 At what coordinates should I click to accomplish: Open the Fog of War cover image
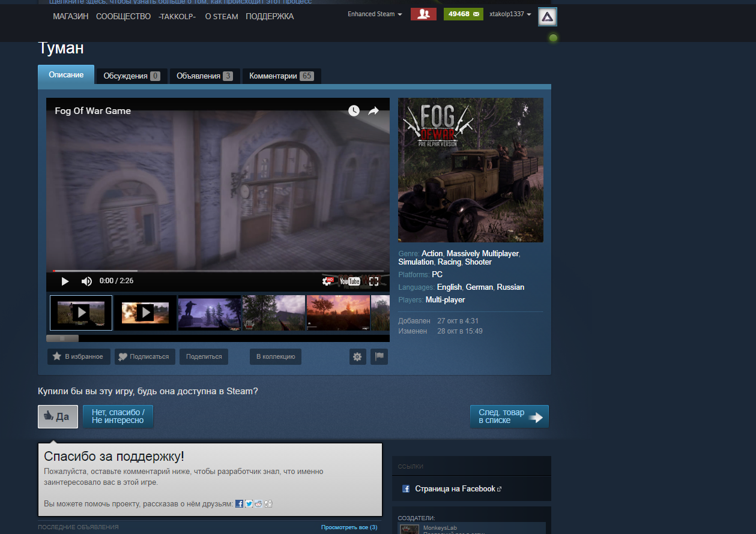[x=471, y=170]
